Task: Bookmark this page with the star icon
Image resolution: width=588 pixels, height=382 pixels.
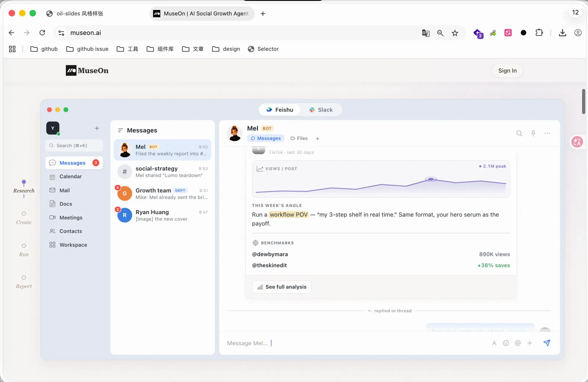Action: coord(455,33)
